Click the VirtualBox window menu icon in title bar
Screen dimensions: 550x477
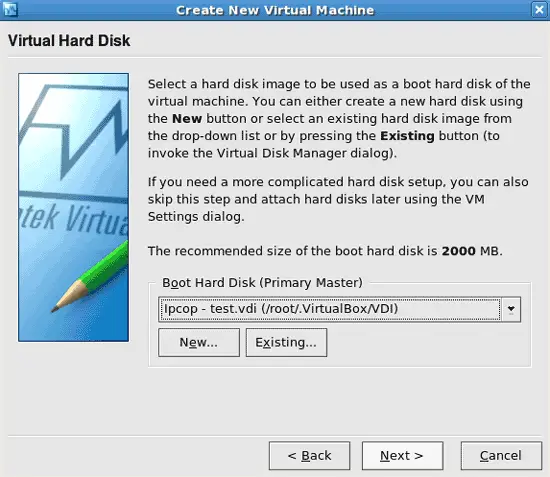tap(10, 9)
